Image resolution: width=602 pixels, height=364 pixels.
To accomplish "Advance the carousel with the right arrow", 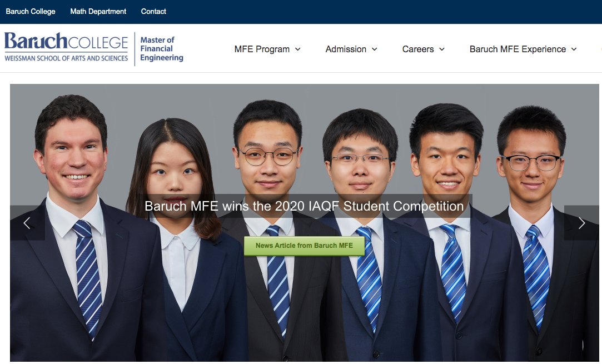I will pos(581,223).
